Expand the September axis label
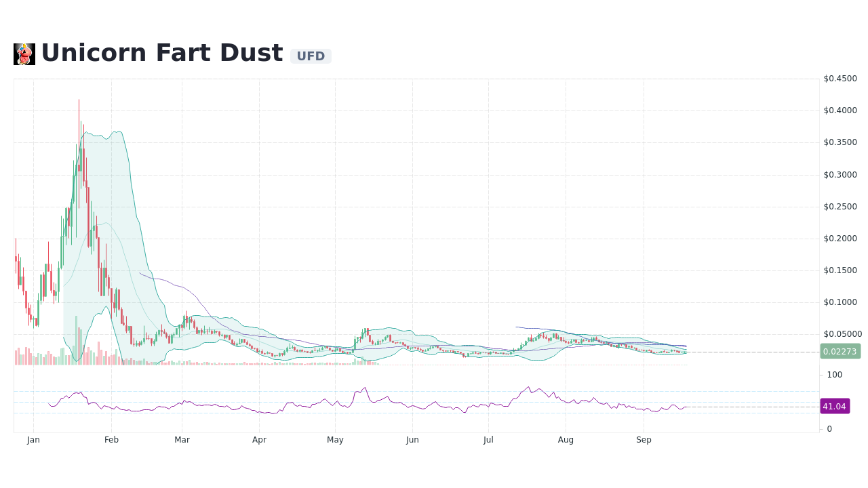Screen dimensions: 868x488 coord(644,439)
